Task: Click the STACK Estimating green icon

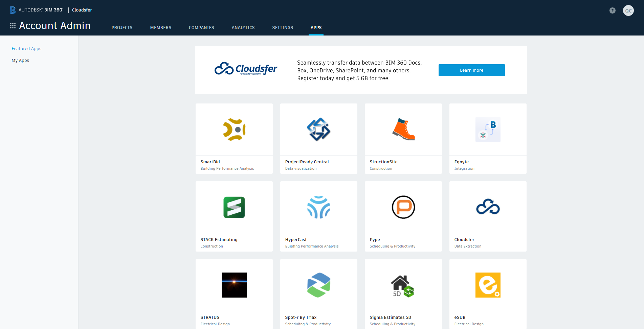Action: (234, 207)
